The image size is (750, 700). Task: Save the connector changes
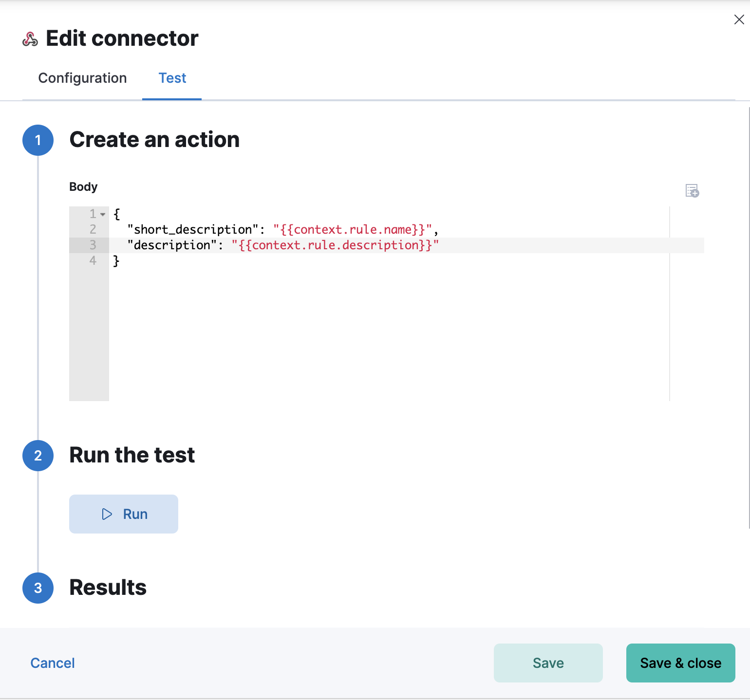tap(548, 663)
